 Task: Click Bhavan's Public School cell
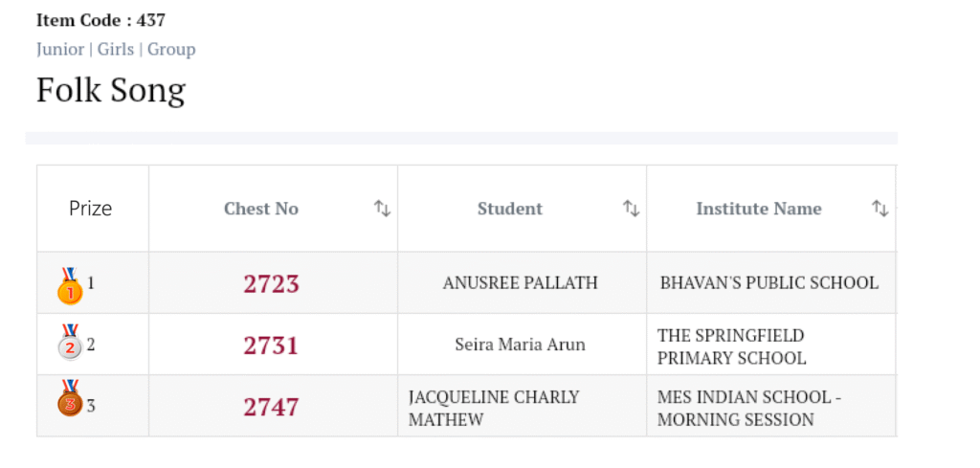(769, 283)
